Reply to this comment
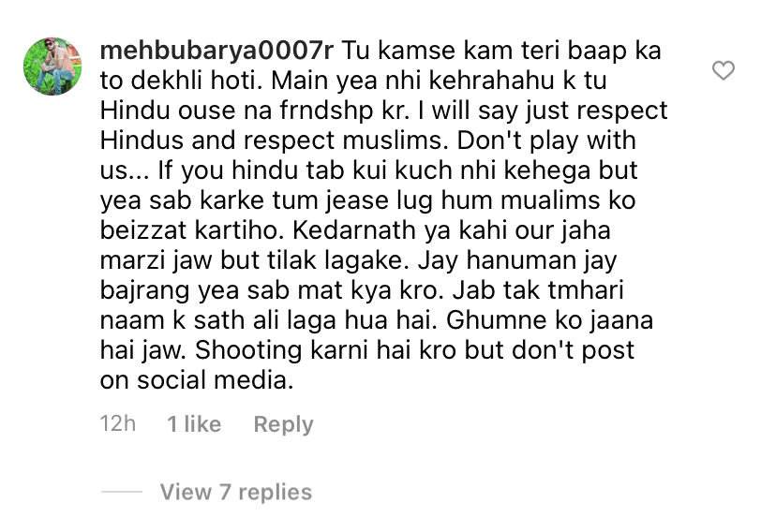 [284, 424]
